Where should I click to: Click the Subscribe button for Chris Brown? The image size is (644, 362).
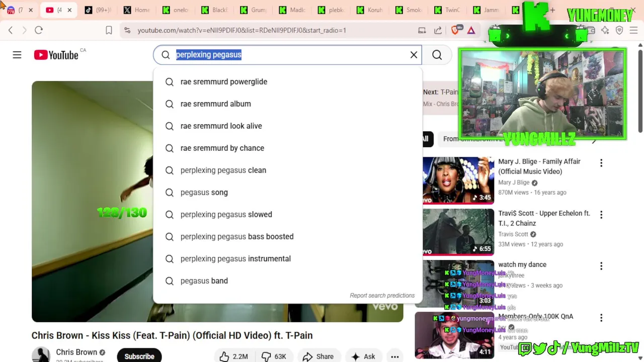[139, 356]
